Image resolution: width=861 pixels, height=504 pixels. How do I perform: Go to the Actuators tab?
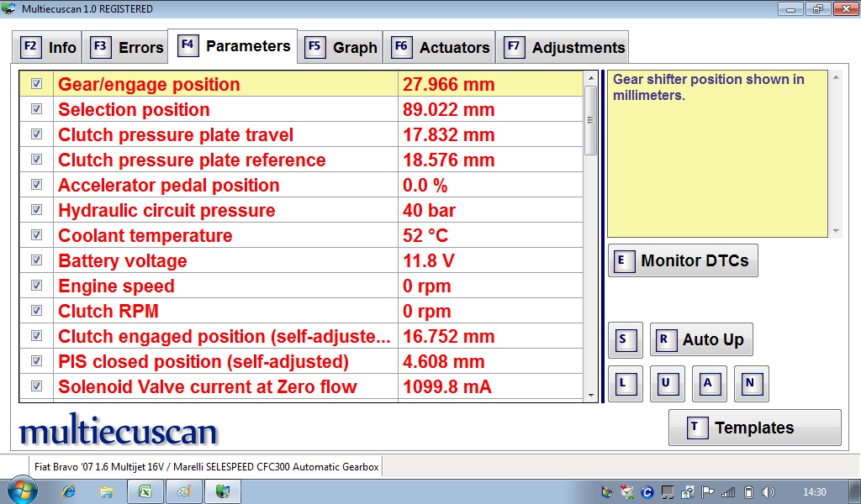point(439,47)
